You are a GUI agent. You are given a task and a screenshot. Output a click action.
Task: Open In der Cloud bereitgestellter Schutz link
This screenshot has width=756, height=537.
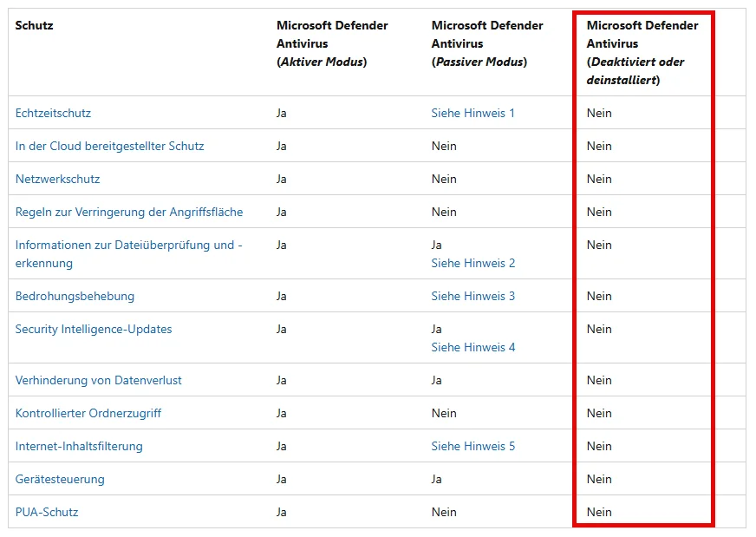(x=109, y=146)
